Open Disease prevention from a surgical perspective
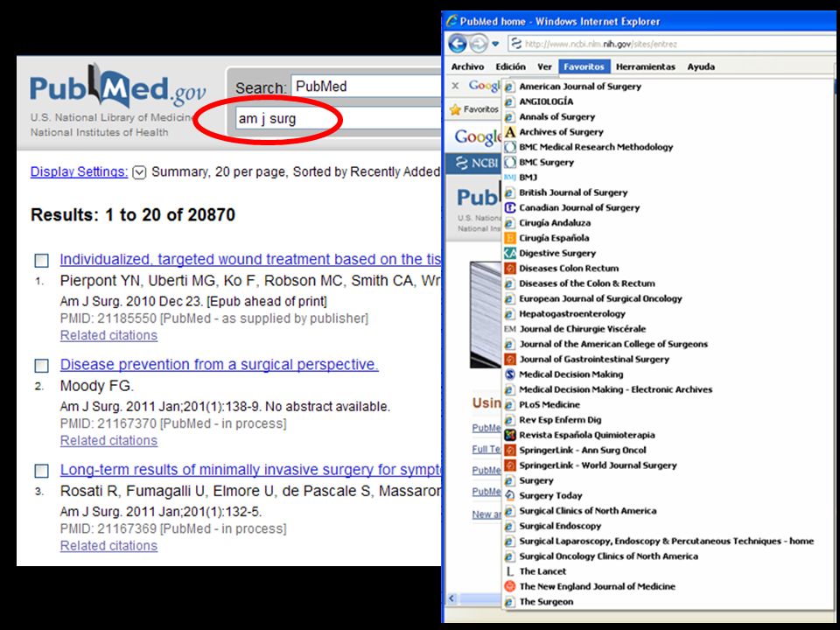This screenshot has height=630, width=840. coord(219,365)
